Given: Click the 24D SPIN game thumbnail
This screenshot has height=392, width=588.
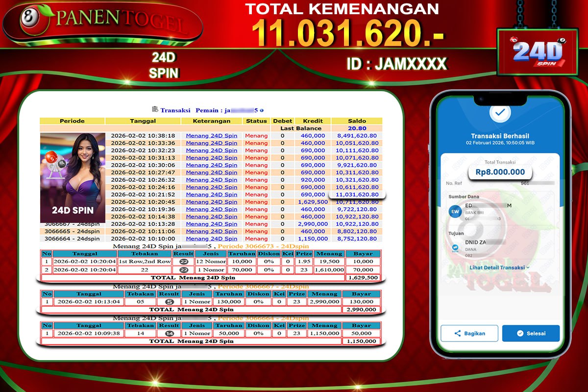Looking at the screenshot, I should (73, 177).
